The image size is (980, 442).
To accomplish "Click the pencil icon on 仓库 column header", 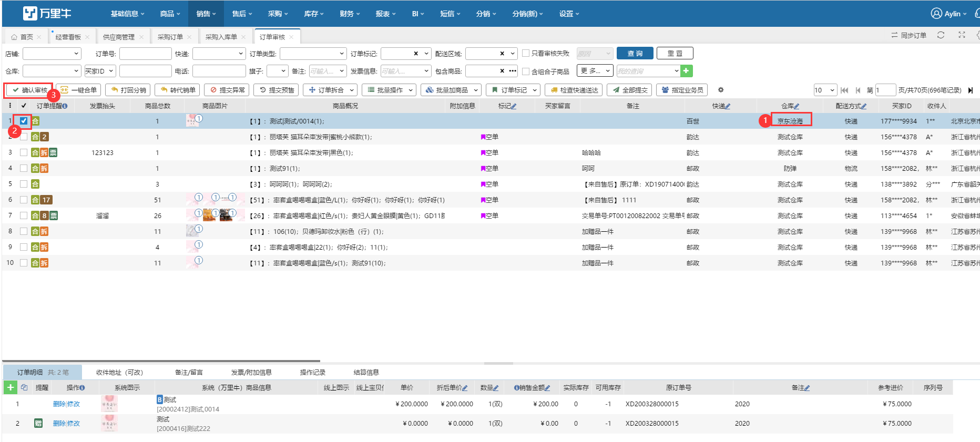I will tap(797, 106).
